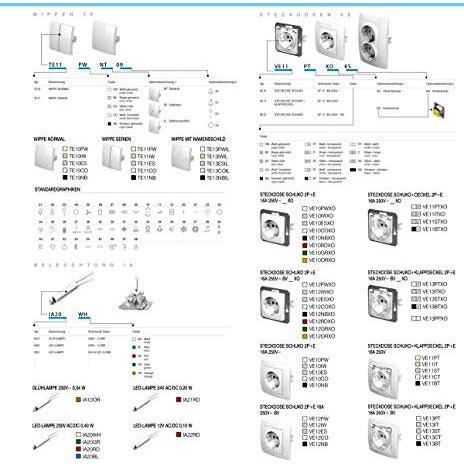The height and width of the screenshot is (464, 464).
Task: Pick the black swatch next to TE11NB
Action: point(134,178)
